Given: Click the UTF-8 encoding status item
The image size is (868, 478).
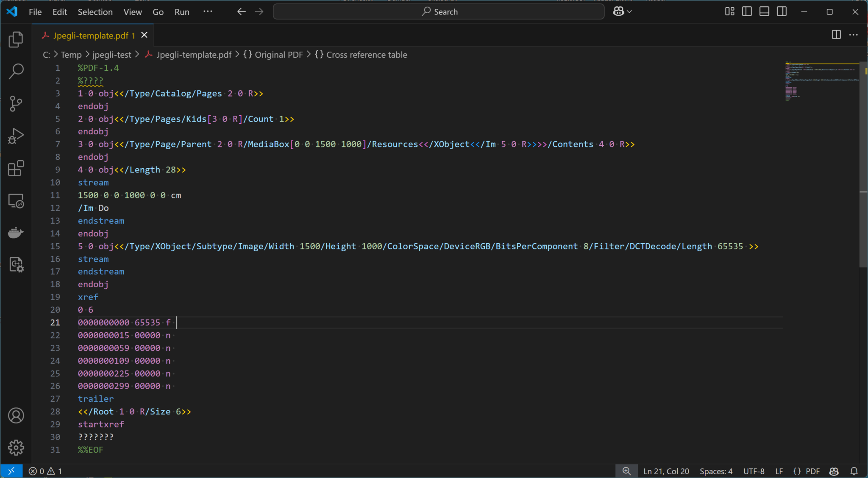Looking at the screenshot, I should (754, 471).
